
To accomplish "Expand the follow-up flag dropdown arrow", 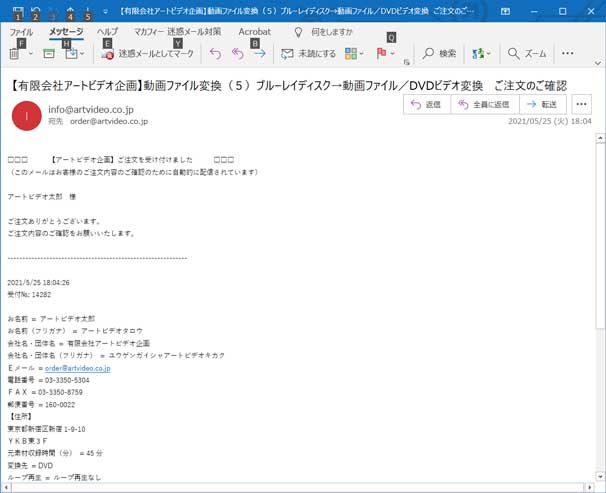I will 392,53.
